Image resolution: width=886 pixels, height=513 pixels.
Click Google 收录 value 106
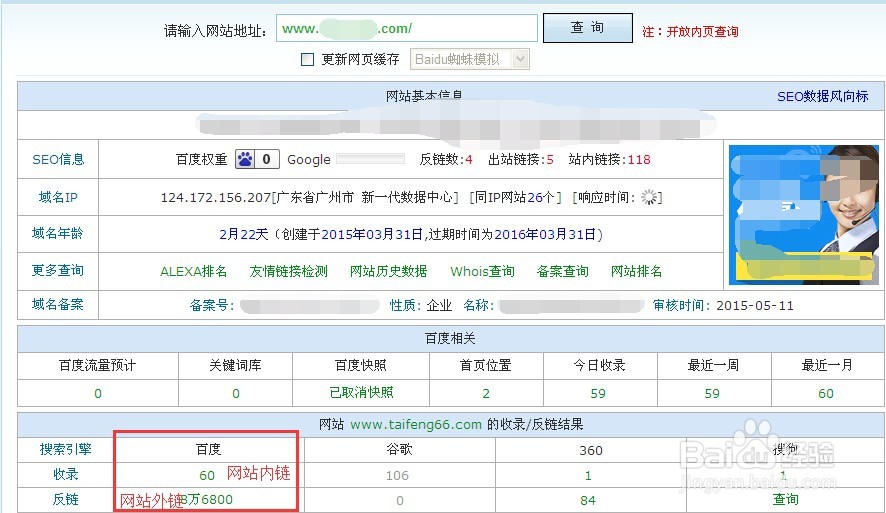[397, 476]
